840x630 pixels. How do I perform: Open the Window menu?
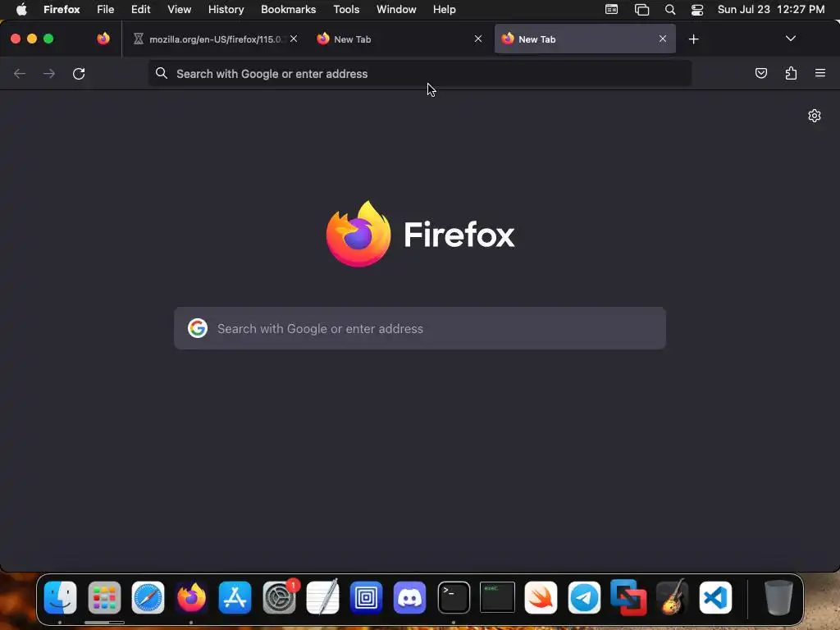pyautogui.click(x=396, y=9)
